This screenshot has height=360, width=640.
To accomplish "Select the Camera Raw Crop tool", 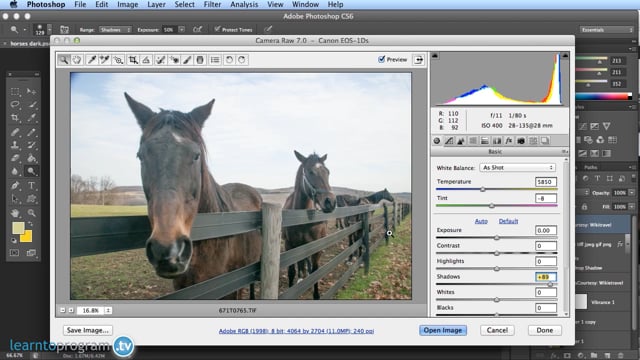I will tap(133, 60).
